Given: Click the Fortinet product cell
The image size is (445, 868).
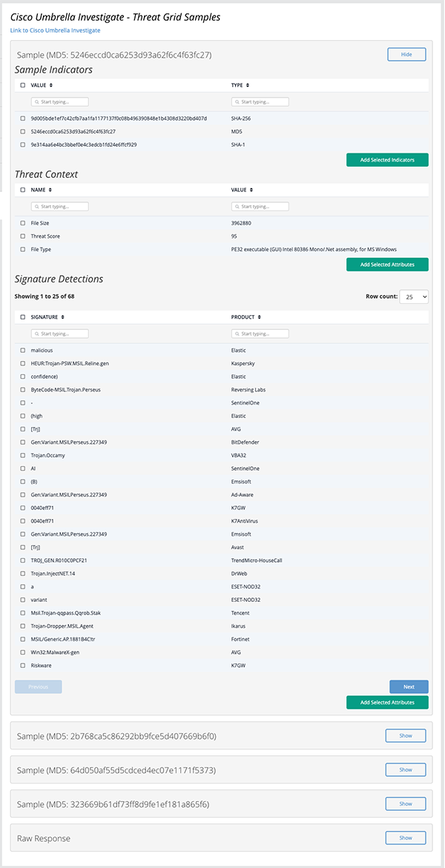Looking at the screenshot, I should click(240, 640).
